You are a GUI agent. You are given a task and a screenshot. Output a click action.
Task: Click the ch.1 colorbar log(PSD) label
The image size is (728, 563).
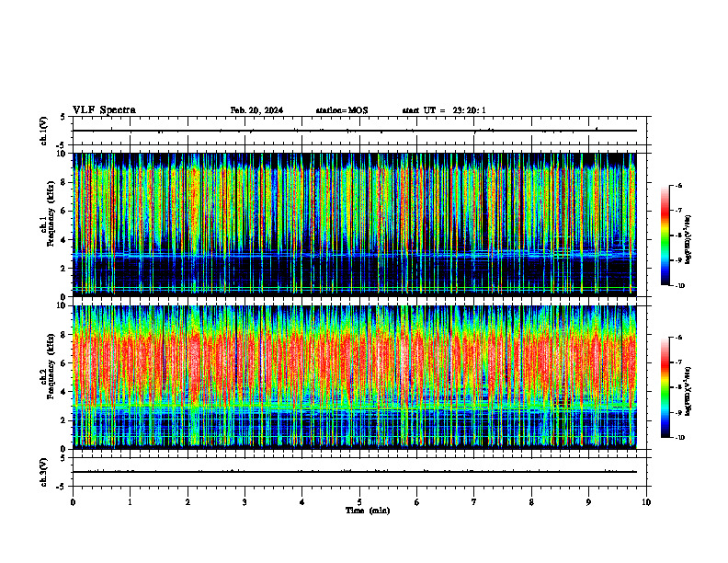[x=688, y=240]
